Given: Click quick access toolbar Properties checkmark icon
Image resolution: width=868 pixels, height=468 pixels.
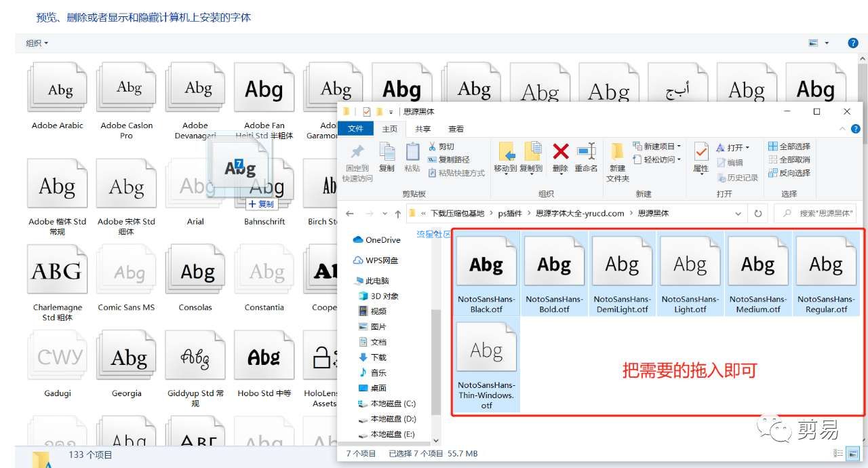Looking at the screenshot, I should click(x=367, y=112).
